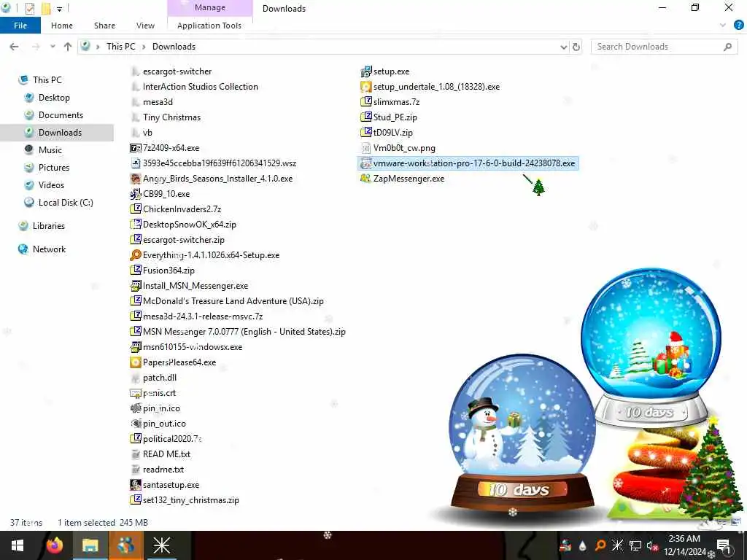Select Fusion364.zip file

click(169, 271)
